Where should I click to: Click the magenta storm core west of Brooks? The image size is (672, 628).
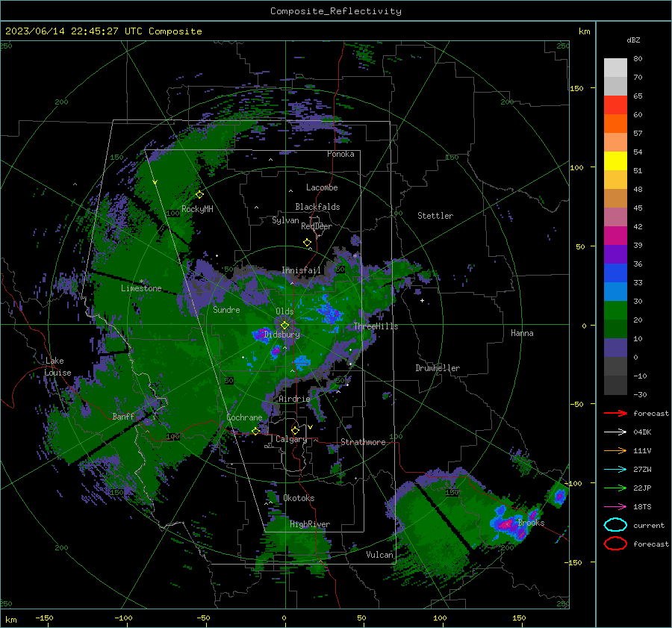pos(506,524)
